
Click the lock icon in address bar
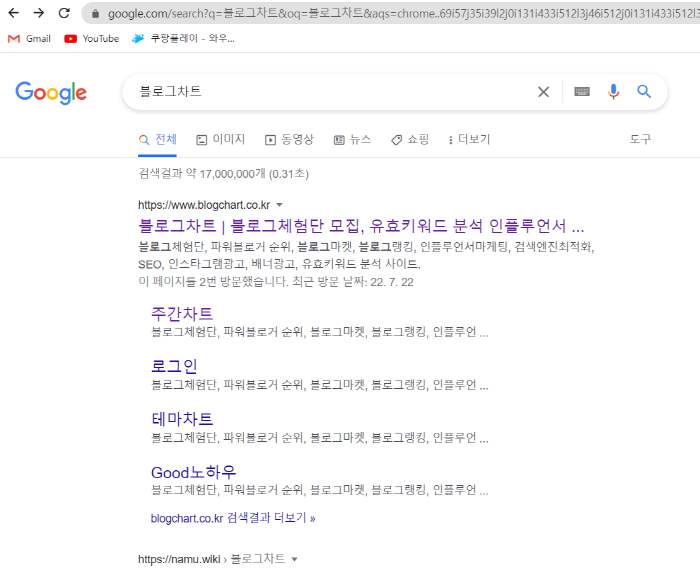click(x=95, y=14)
